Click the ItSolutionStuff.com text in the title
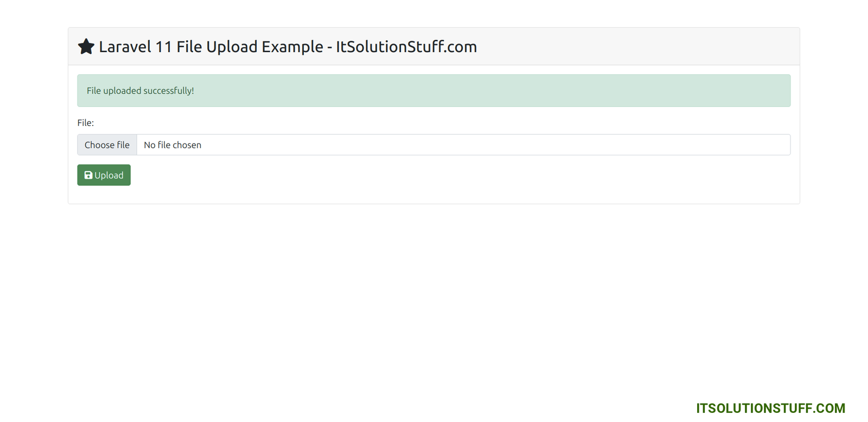 point(407,47)
